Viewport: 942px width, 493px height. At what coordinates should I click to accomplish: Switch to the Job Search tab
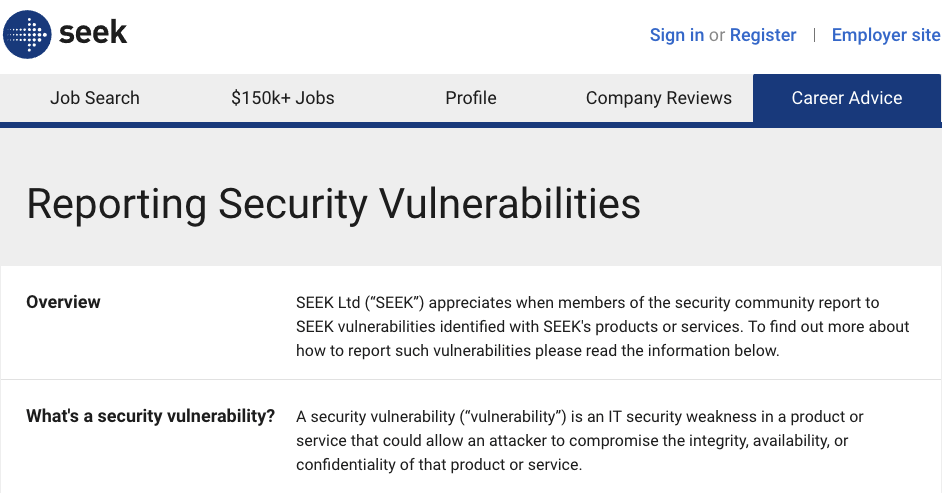click(x=95, y=98)
